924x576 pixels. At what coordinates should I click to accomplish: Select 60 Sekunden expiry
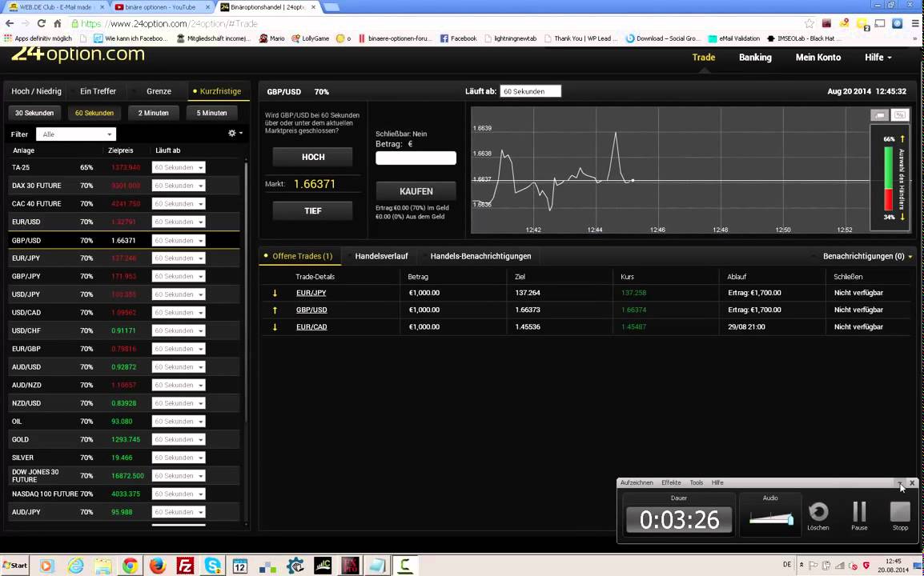94,113
